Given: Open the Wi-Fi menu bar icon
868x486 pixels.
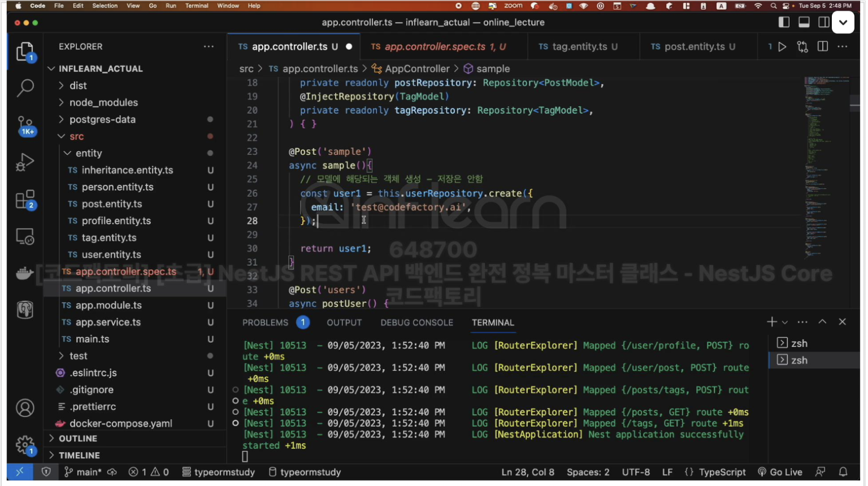Looking at the screenshot, I should (x=758, y=6).
